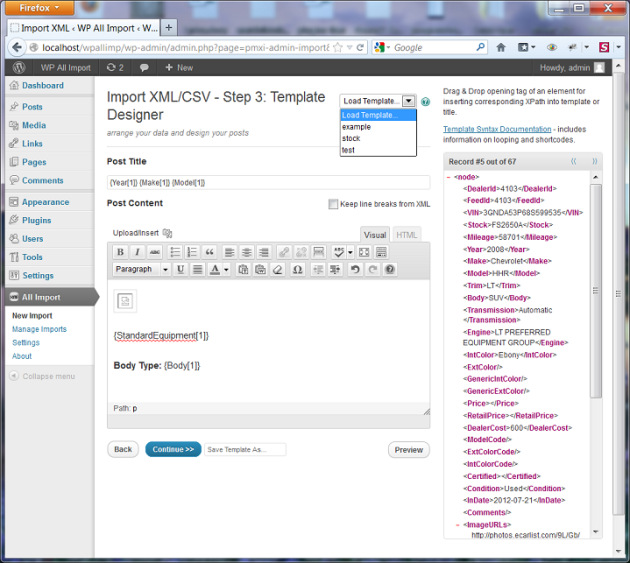Open the Manage Imports link
This screenshot has width=630, height=563.
pyautogui.click(x=39, y=329)
